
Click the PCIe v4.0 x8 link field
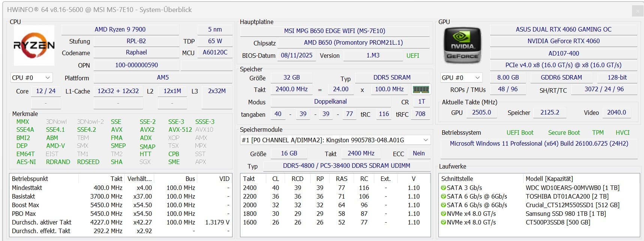pyautogui.click(x=563, y=65)
